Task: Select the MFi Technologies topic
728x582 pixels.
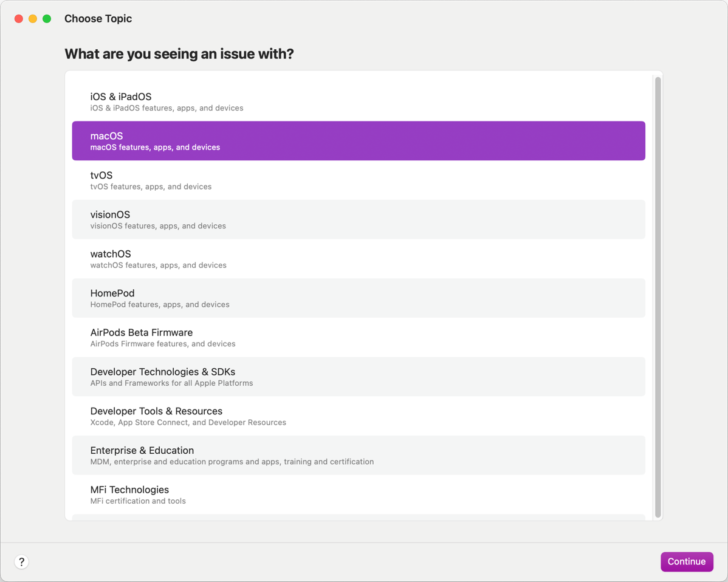Action: click(x=358, y=495)
